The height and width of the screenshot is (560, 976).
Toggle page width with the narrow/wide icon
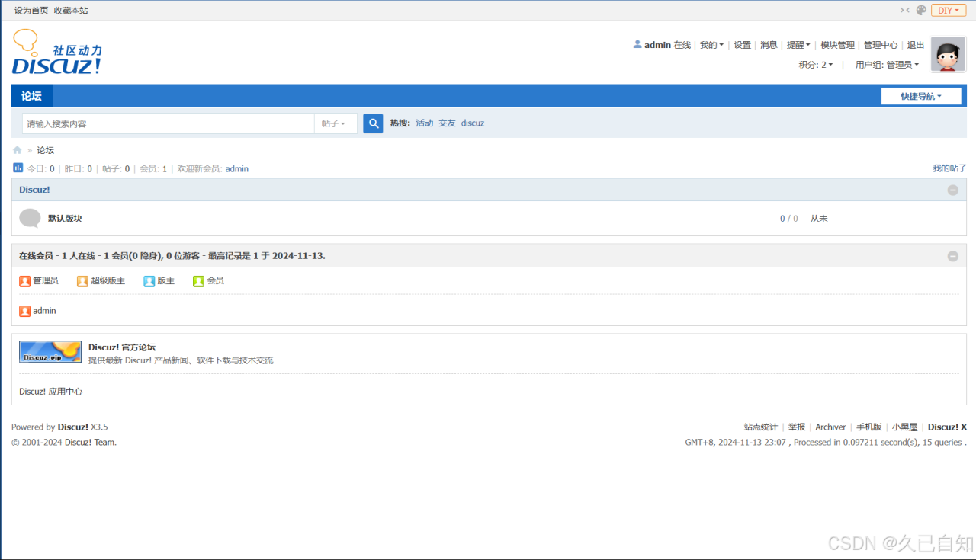tap(905, 10)
